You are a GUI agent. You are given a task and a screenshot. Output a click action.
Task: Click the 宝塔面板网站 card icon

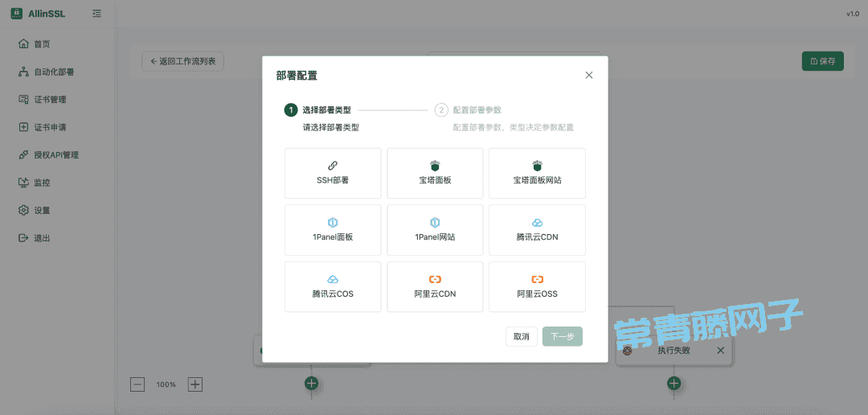(x=537, y=165)
